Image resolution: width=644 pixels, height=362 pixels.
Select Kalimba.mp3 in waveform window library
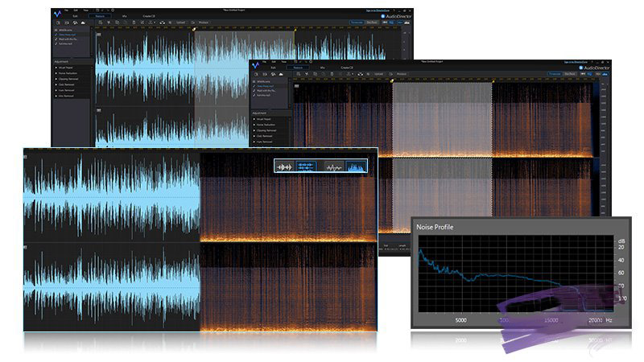click(65, 43)
